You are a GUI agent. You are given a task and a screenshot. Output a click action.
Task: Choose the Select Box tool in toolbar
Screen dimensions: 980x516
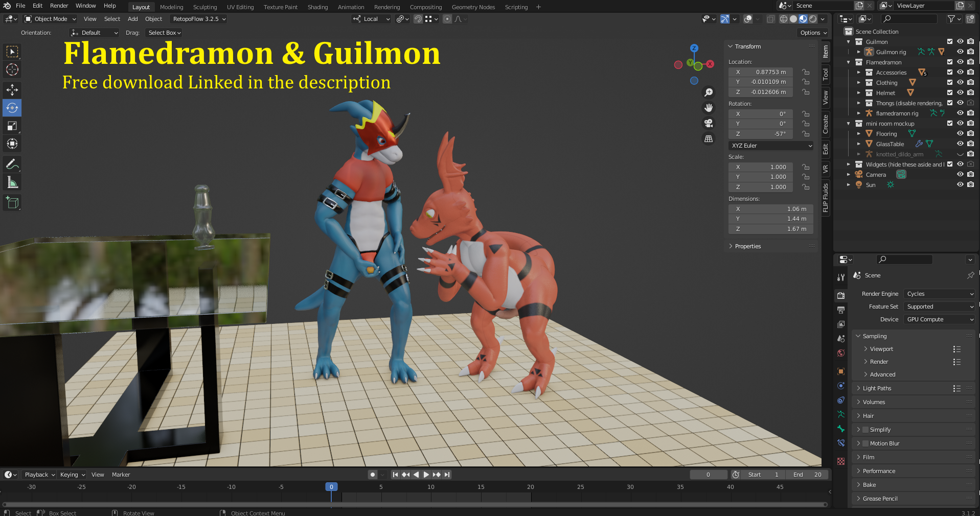pyautogui.click(x=12, y=52)
